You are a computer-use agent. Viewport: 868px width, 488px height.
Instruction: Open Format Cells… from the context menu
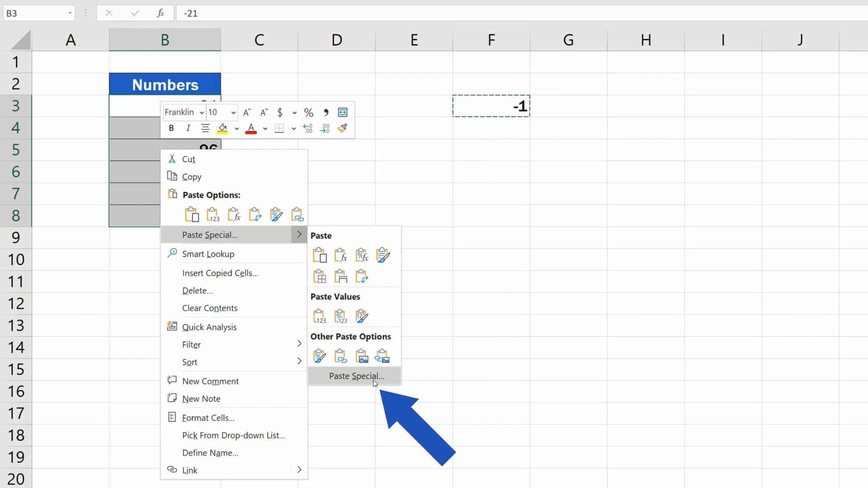234,418
